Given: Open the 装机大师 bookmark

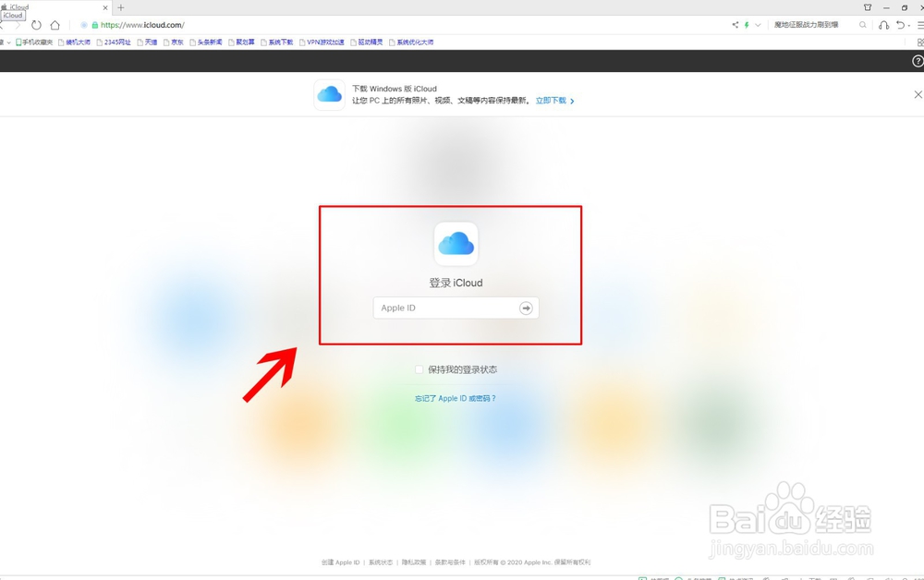Looking at the screenshot, I should click(74, 42).
